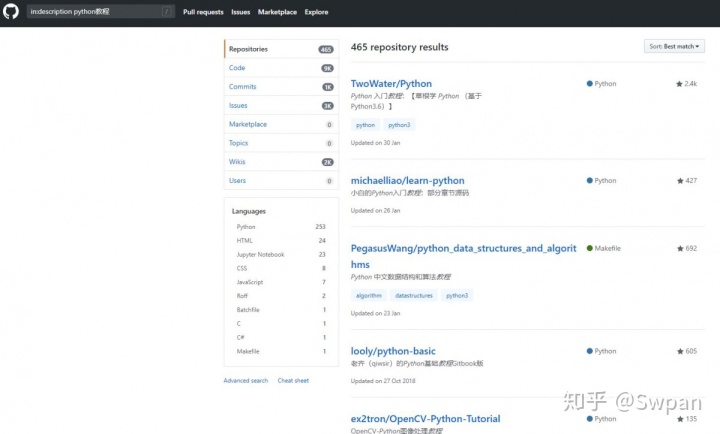Open GitHub home via Octocat logo
This screenshot has width=720, height=434.
11,11
